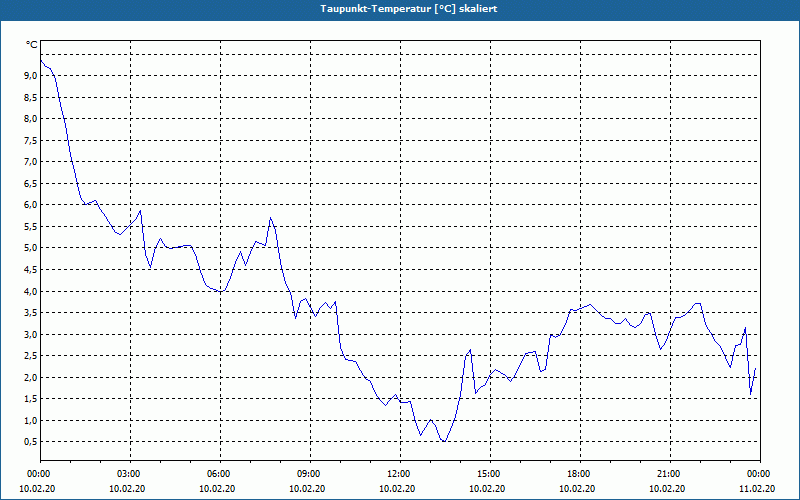
Task: Click the 3,0 y-axis label
Action: (x=31, y=334)
